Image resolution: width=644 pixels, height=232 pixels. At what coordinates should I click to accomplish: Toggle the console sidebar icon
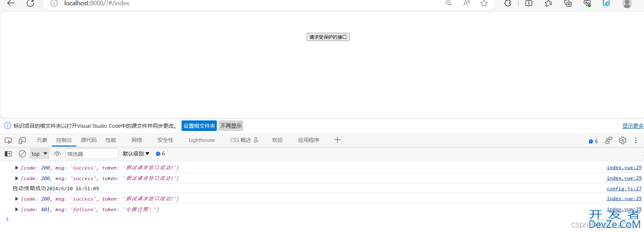tap(8, 154)
